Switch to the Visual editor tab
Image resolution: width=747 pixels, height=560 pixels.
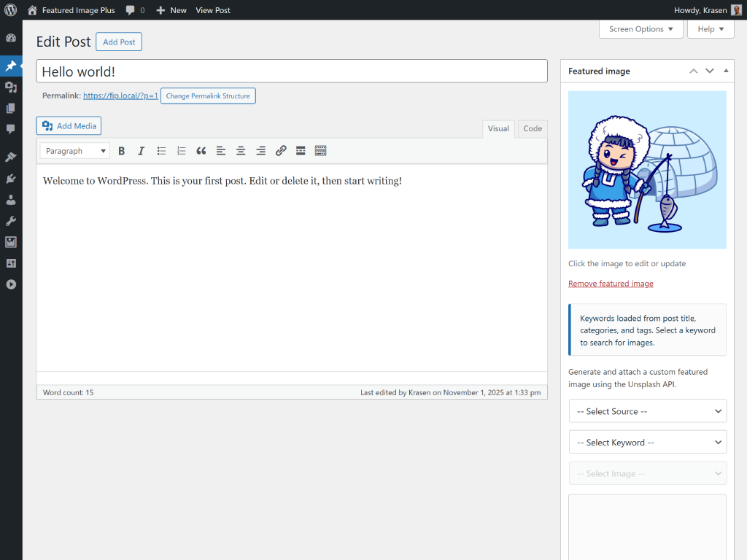pyautogui.click(x=498, y=128)
